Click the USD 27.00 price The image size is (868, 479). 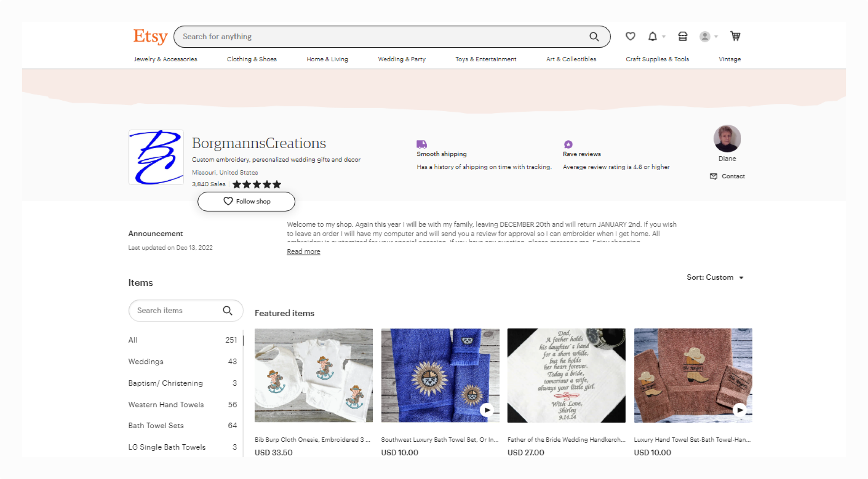click(526, 453)
